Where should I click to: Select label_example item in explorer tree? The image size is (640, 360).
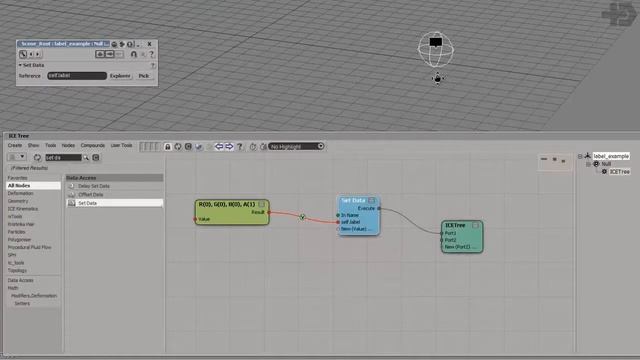[611, 156]
